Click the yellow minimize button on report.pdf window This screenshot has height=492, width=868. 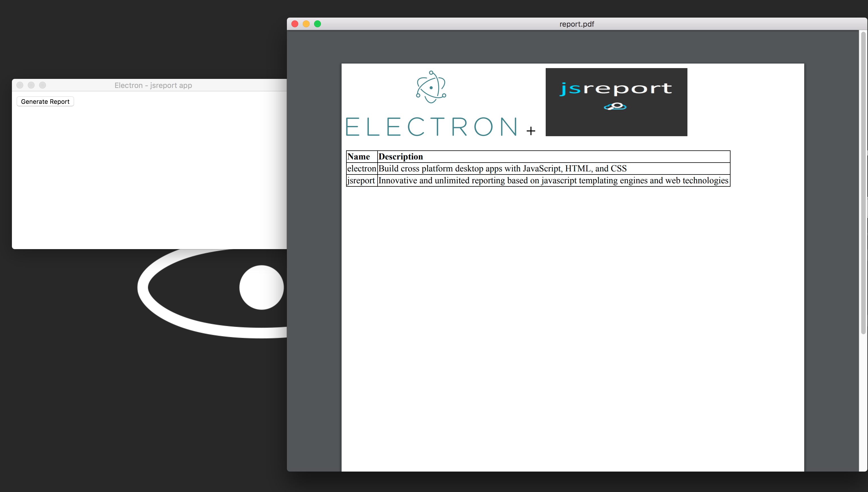point(306,24)
